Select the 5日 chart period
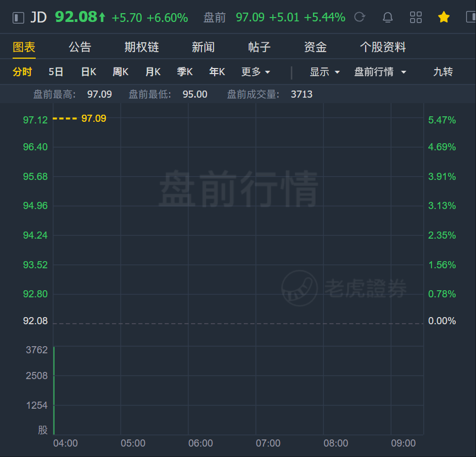This screenshot has height=457, width=476. (x=56, y=72)
